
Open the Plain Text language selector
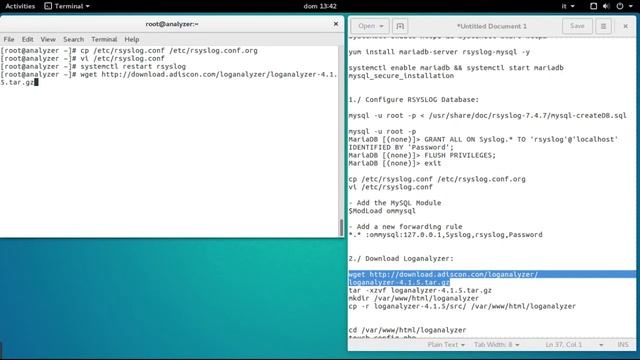[x=446, y=345]
